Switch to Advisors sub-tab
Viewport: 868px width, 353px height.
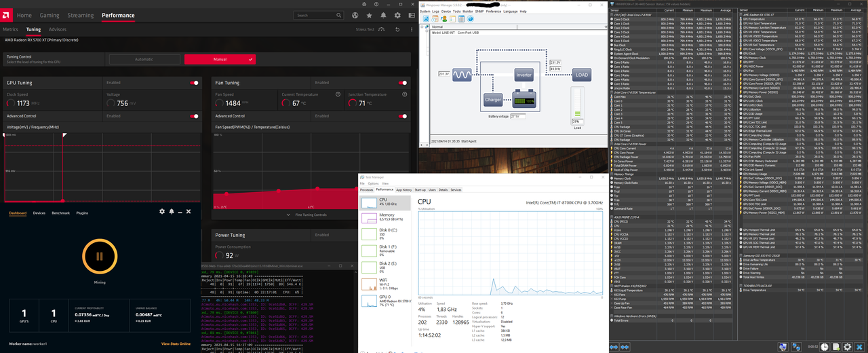tap(58, 30)
